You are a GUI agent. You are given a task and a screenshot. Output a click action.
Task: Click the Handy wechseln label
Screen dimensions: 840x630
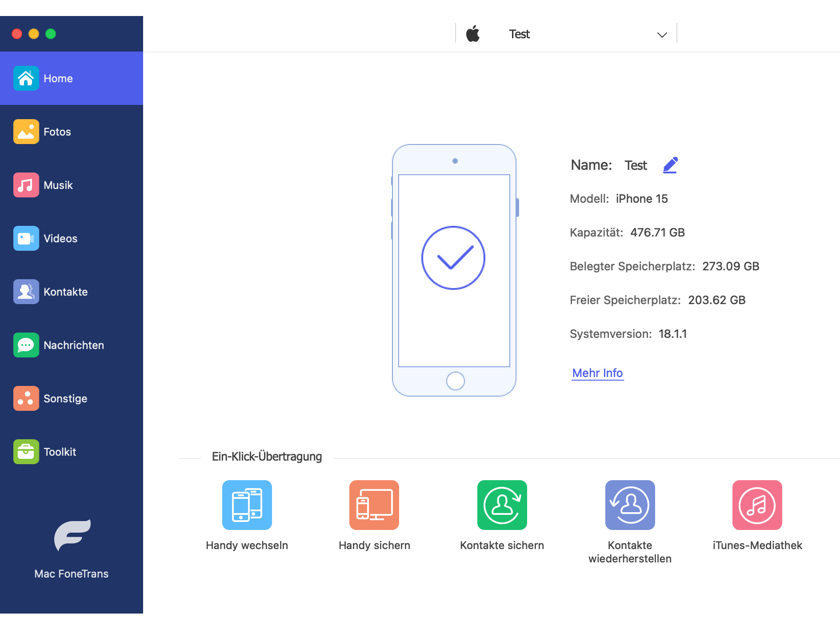[247, 546]
